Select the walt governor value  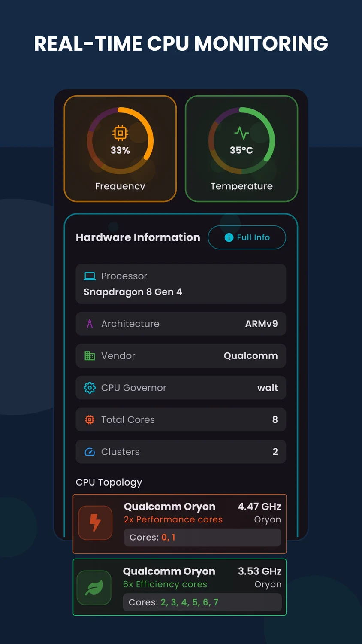[268, 388]
